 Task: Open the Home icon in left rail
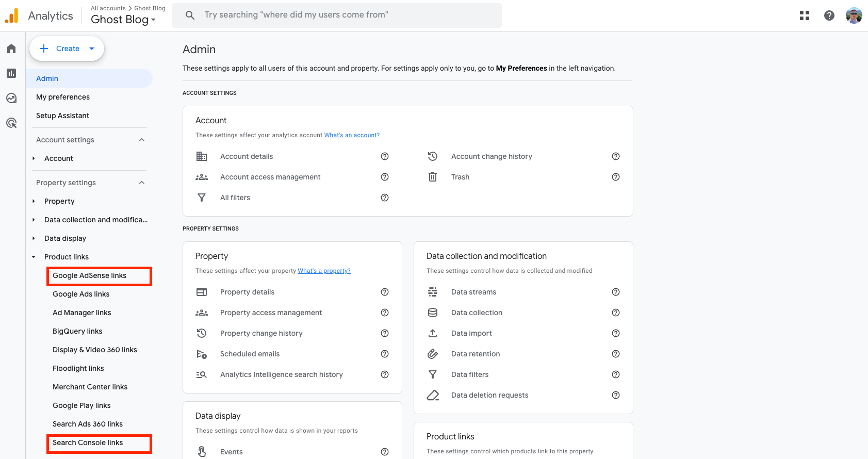coord(11,48)
